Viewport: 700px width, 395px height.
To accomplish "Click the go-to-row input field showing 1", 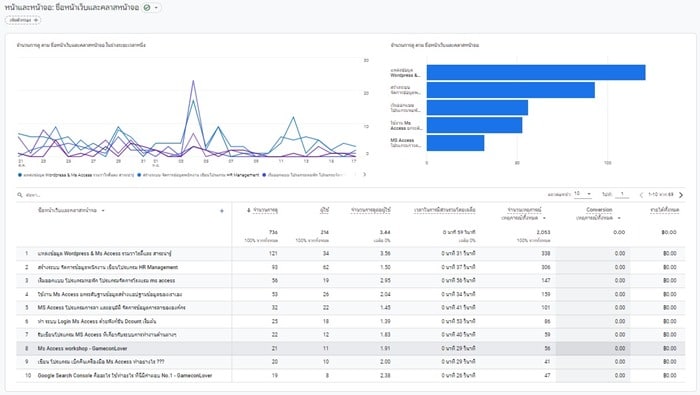I will point(622,194).
